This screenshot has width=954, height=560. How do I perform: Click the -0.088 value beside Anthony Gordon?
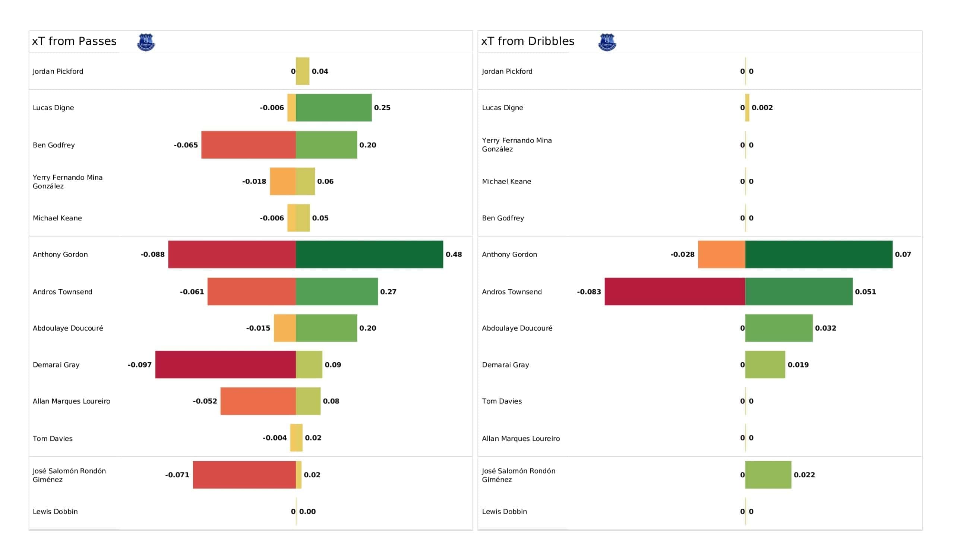[x=152, y=254]
